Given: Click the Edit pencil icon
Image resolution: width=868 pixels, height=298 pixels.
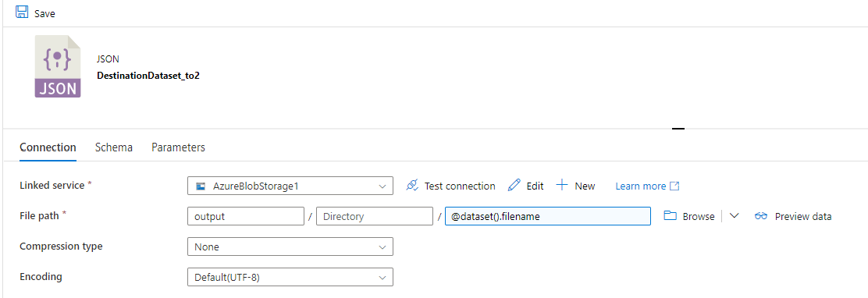Looking at the screenshot, I should (514, 185).
